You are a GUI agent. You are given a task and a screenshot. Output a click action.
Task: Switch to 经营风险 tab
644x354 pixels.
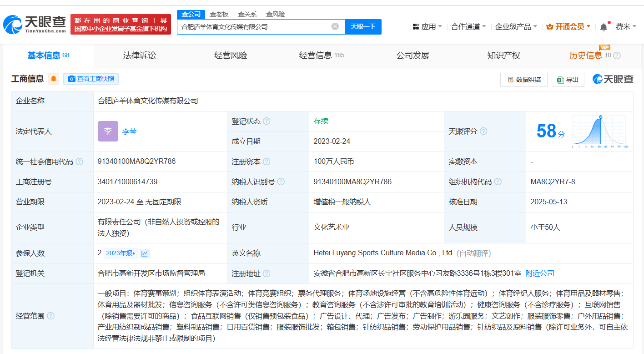231,56
